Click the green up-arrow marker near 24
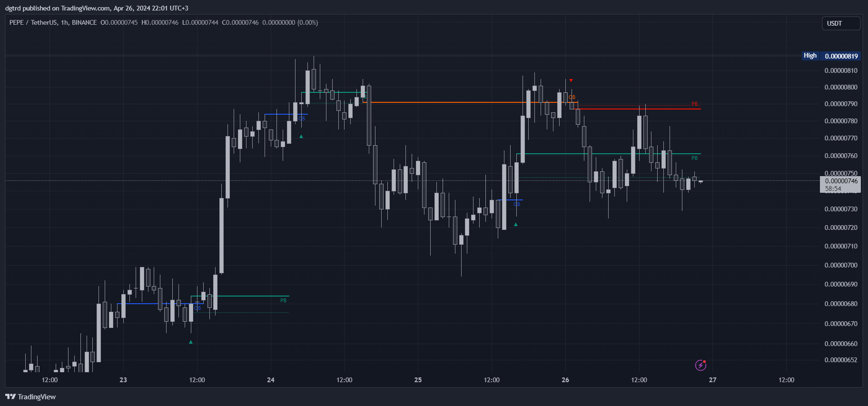868x406 pixels. tap(301, 137)
